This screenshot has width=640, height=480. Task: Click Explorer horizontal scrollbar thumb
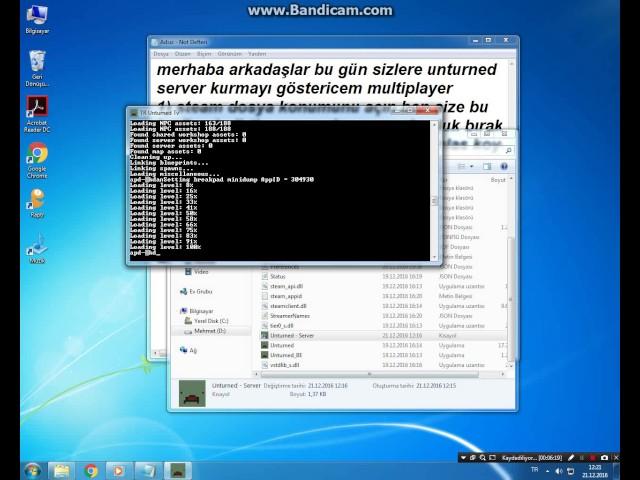pos(369,374)
